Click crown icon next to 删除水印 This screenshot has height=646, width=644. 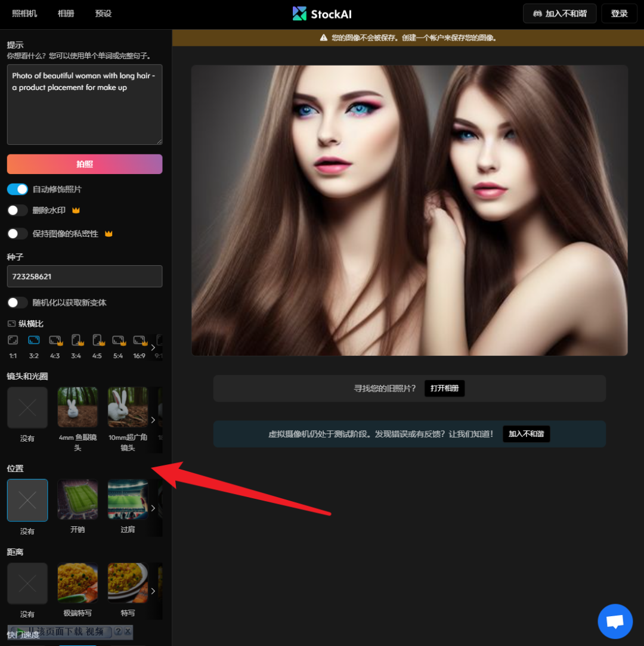coord(76,210)
